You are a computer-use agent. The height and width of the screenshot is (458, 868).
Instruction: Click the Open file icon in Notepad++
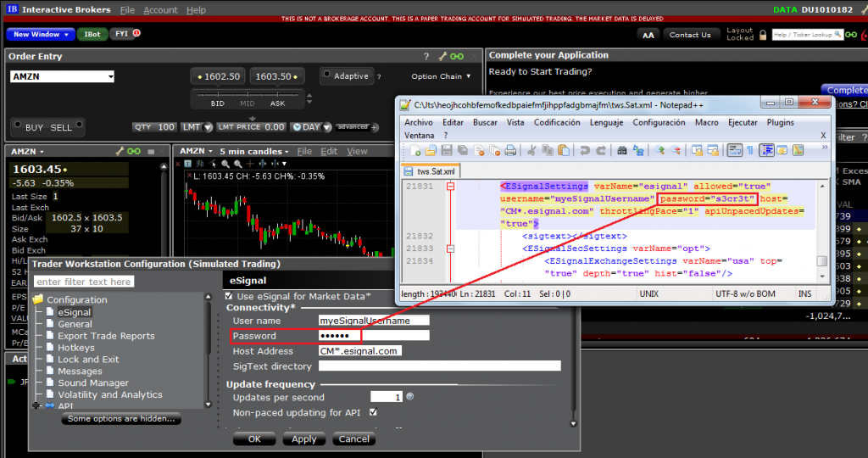431,150
